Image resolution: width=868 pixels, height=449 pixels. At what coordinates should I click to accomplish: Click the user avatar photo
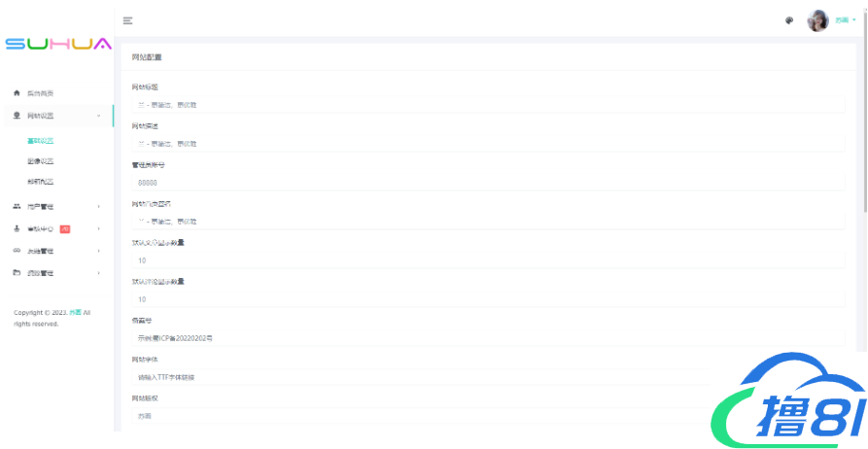pos(817,20)
